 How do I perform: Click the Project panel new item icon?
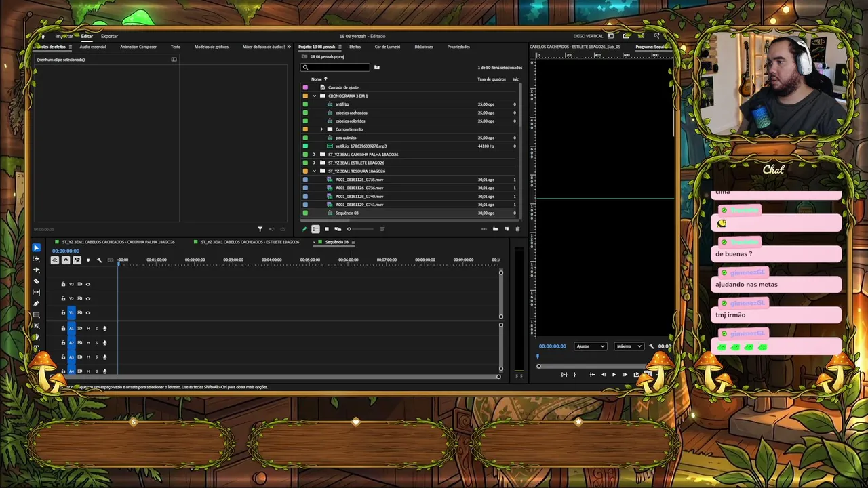(x=506, y=229)
